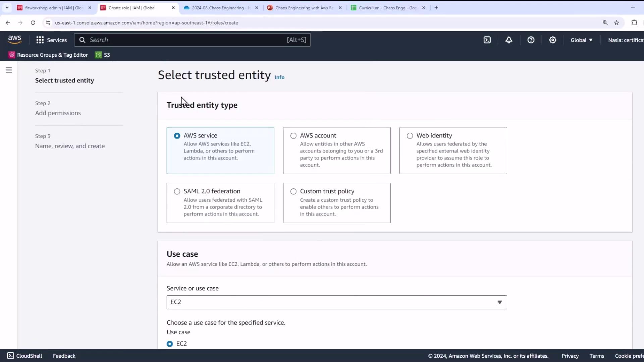Image resolution: width=644 pixels, height=362 pixels.
Task: Open the browser tab list chevron
Action: (x=7, y=8)
